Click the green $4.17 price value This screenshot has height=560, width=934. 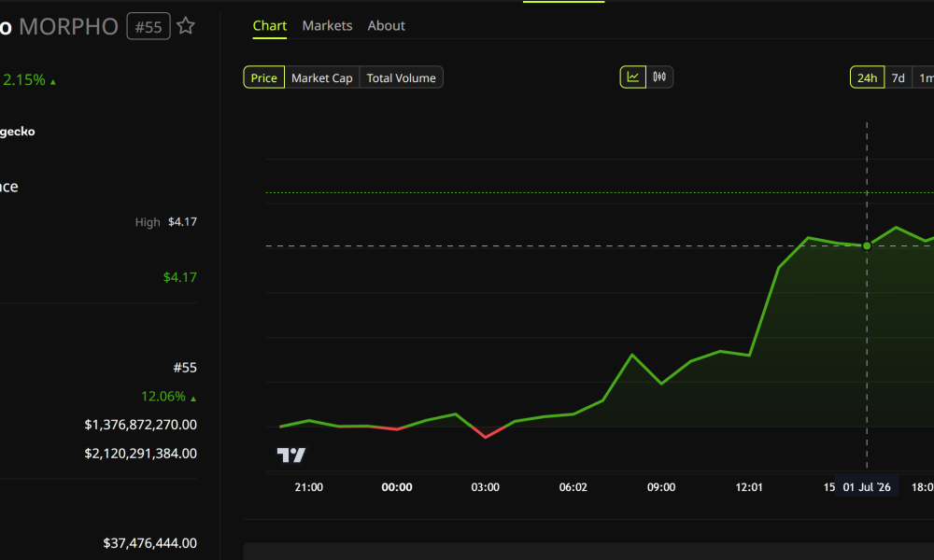[180, 277]
